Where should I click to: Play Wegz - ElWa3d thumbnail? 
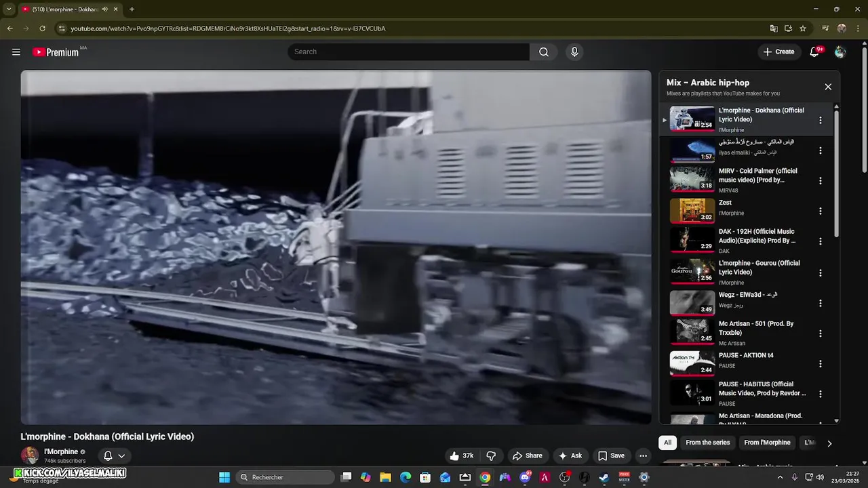(692, 303)
